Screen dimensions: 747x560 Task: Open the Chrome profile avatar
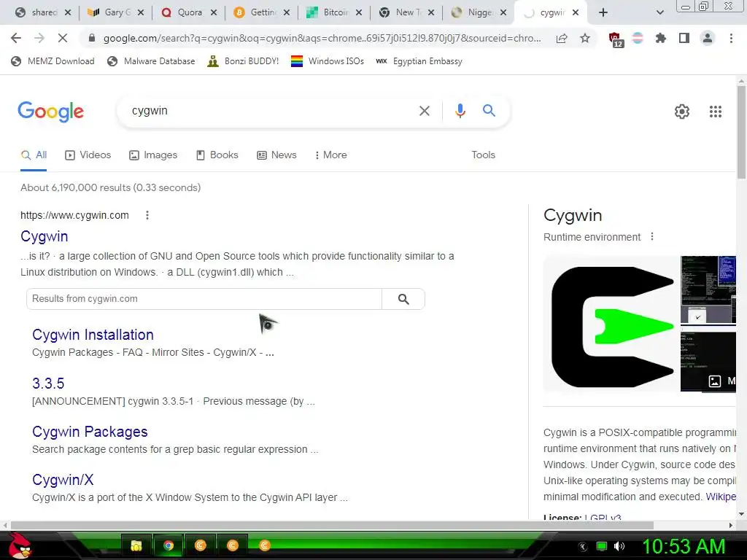click(708, 38)
